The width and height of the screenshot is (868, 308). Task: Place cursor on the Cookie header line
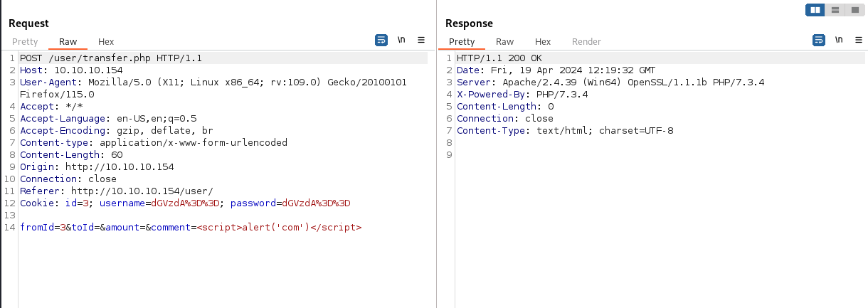point(185,203)
